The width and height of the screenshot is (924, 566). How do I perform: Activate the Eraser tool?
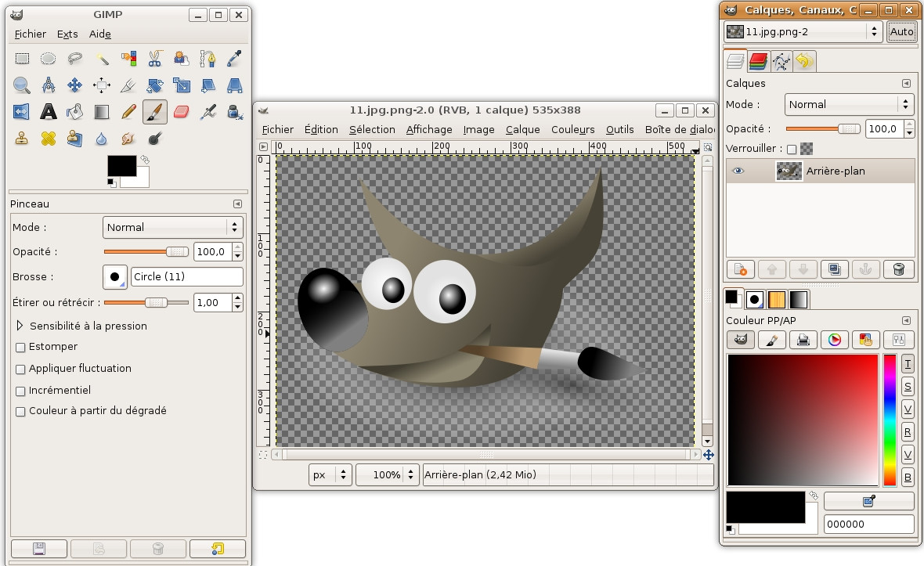coord(181,111)
